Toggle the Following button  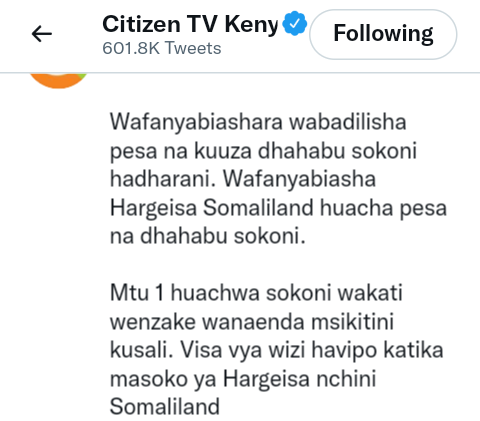pyautogui.click(x=383, y=34)
